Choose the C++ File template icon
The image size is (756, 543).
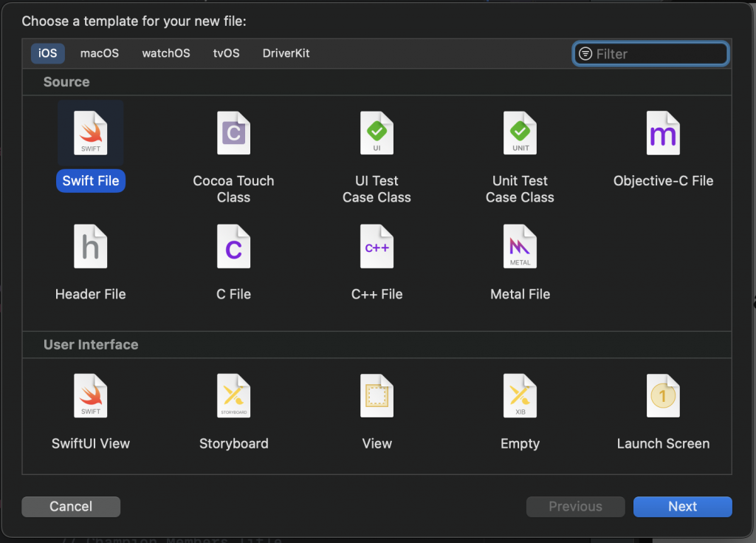[377, 246]
